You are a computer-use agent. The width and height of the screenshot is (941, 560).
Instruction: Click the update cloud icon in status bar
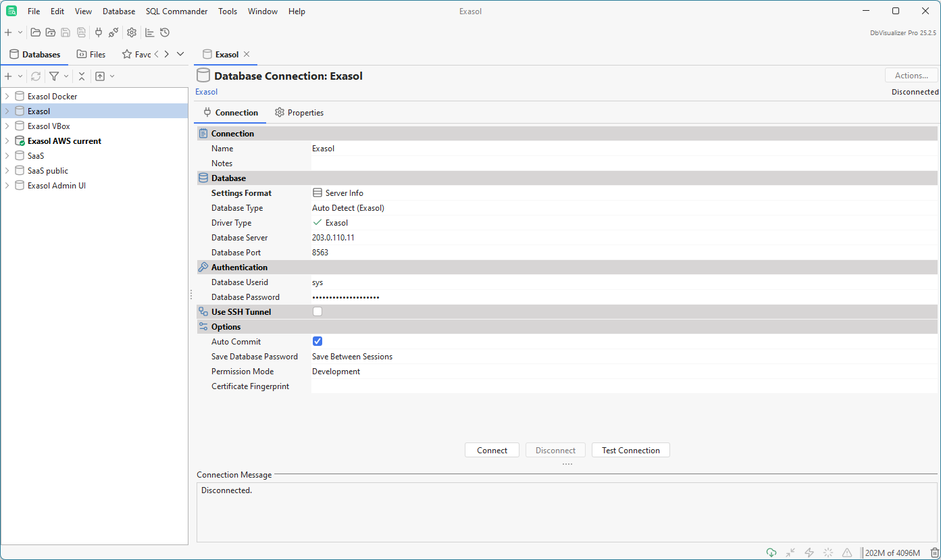[x=771, y=553]
